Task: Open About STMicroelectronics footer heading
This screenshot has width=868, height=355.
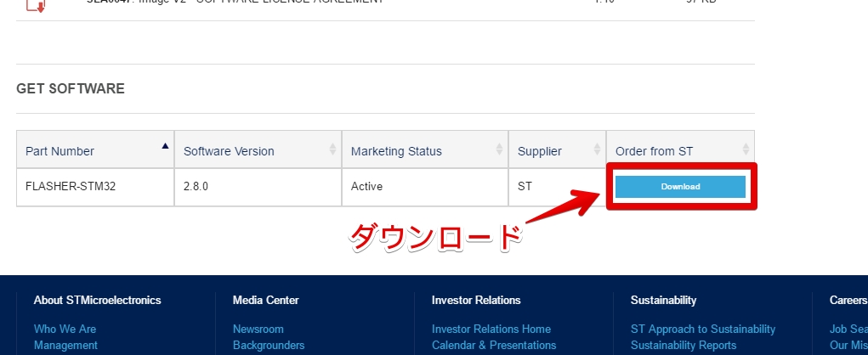Action: 98,301
